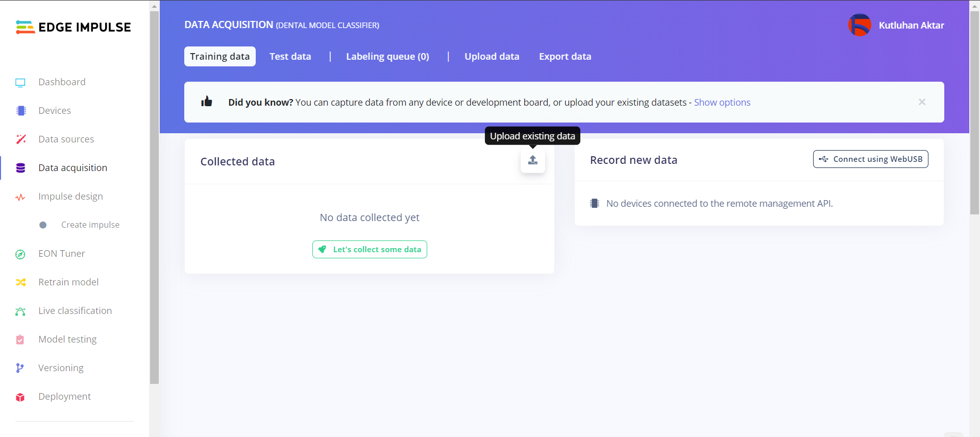Click the Impulse design pulse icon
This screenshot has height=437, width=980.
pyautogui.click(x=20, y=197)
